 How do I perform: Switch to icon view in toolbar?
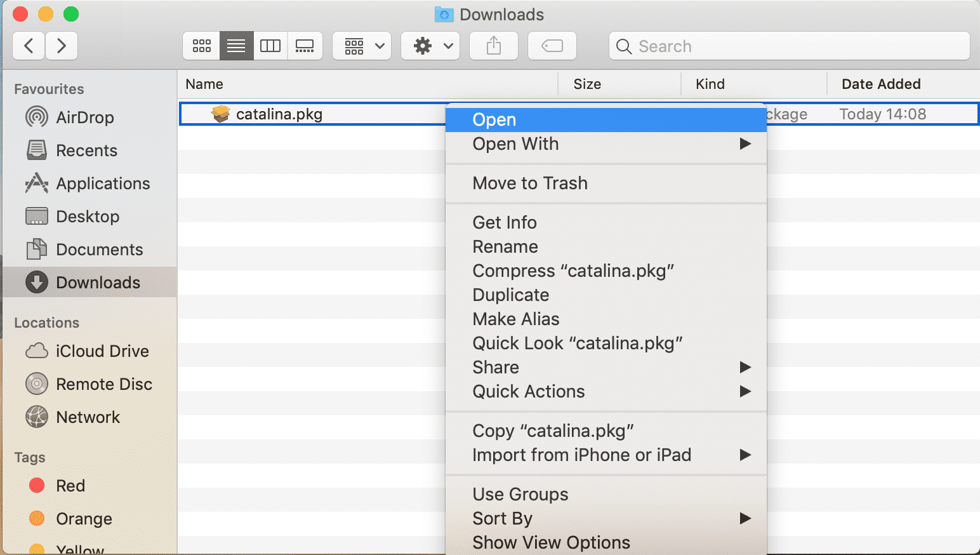coord(202,46)
